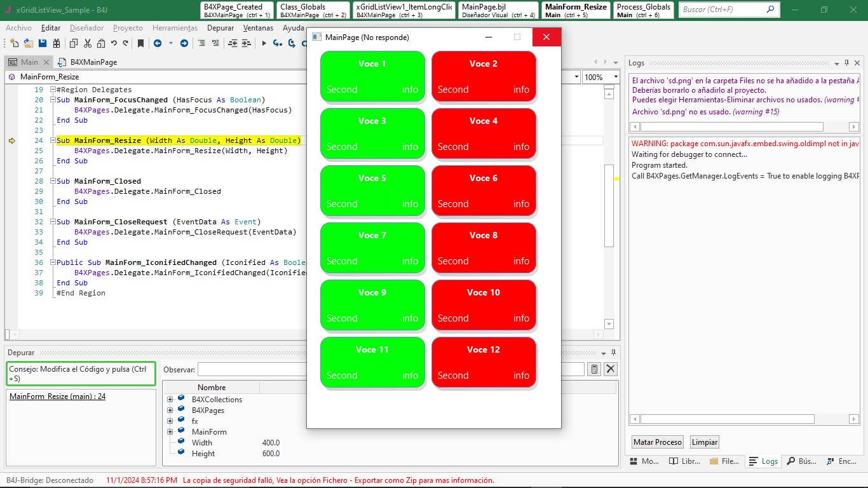Pin the Logs panel using the pushpin icon
Screen dimensions: 868x488
(846, 63)
